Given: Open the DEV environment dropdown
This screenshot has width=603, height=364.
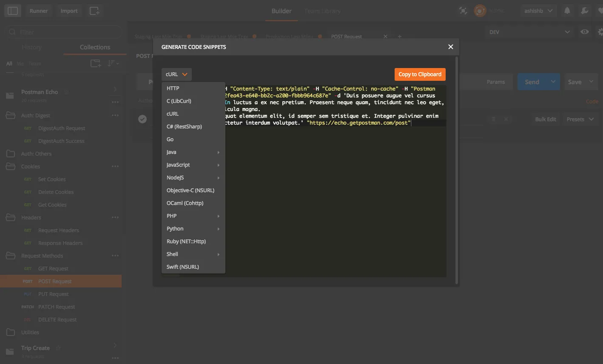Looking at the screenshot, I should [529, 32].
